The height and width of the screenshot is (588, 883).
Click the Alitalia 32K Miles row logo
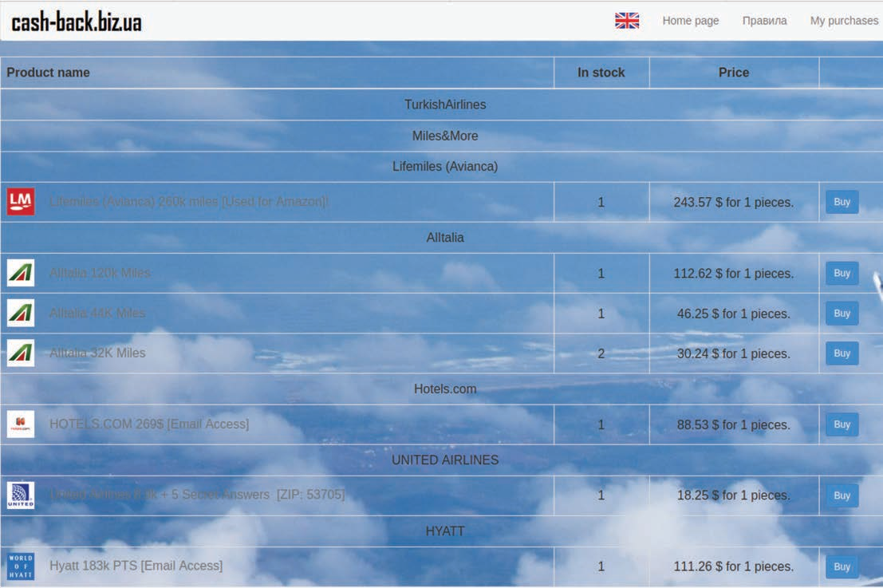21,353
